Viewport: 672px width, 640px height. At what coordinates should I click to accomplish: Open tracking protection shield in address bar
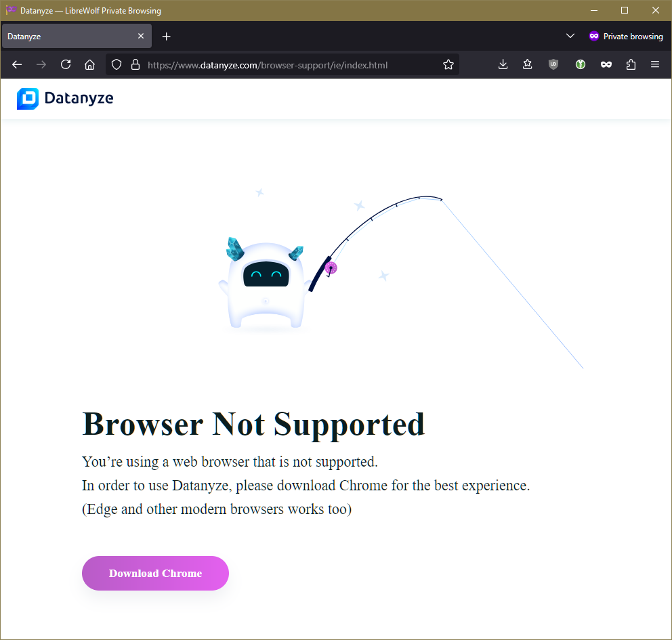click(x=117, y=65)
